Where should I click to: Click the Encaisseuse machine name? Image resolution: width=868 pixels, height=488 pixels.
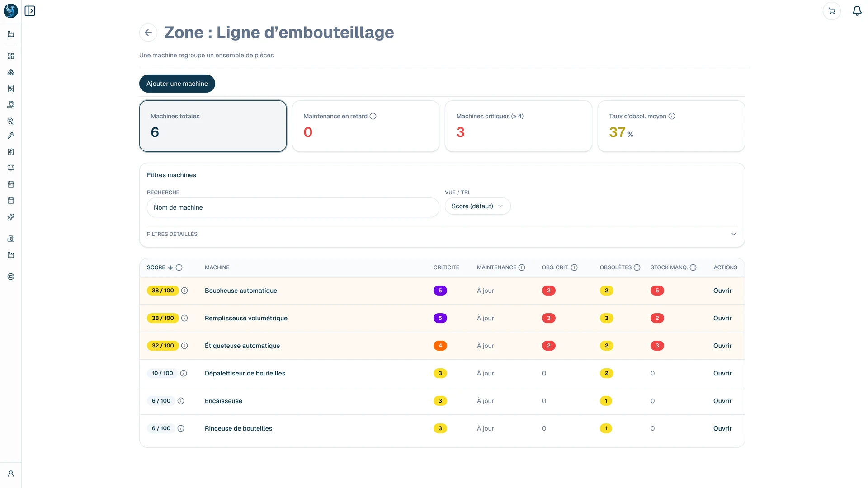click(x=223, y=401)
